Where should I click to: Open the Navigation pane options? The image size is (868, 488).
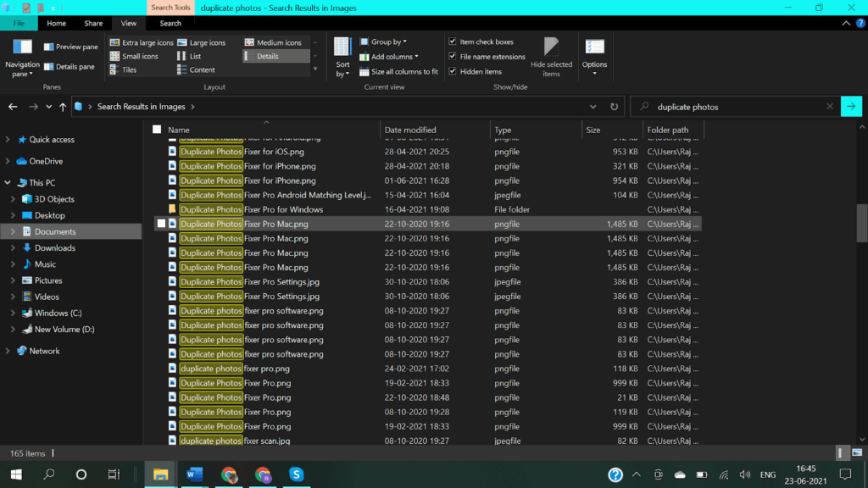click(x=22, y=58)
